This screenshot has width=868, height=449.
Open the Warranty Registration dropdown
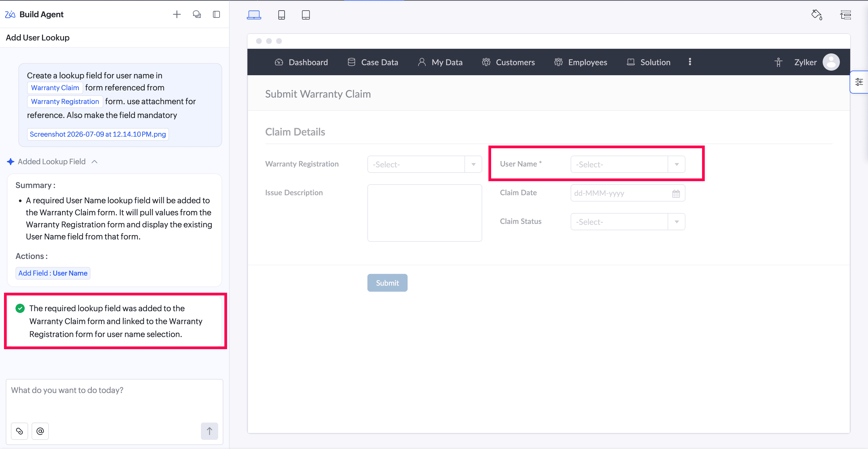425,164
